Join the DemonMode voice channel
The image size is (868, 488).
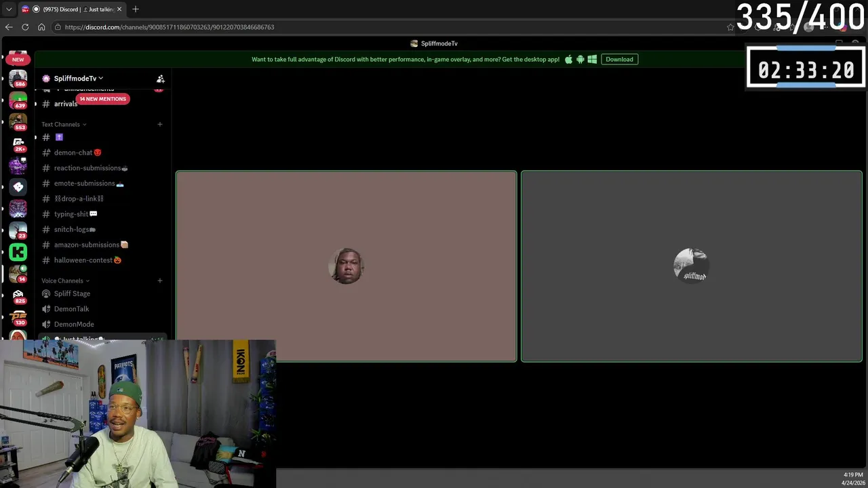pos(102,324)
